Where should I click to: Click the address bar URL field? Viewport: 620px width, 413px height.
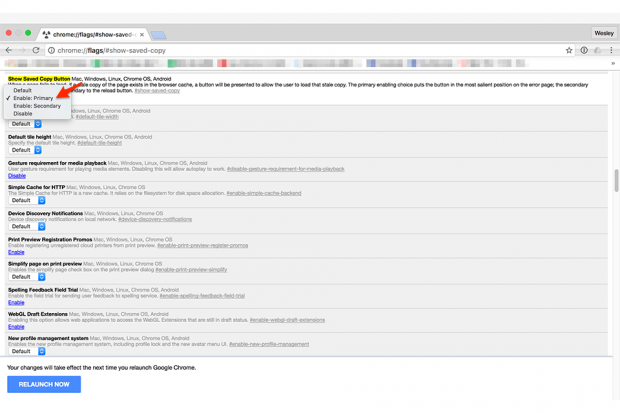(300, 50)
